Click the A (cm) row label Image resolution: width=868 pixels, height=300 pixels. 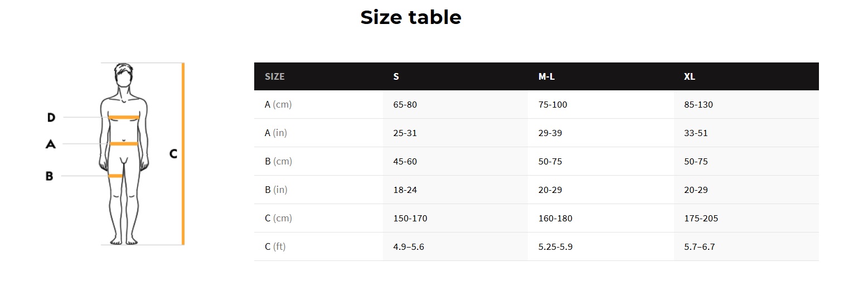[278, 104]
